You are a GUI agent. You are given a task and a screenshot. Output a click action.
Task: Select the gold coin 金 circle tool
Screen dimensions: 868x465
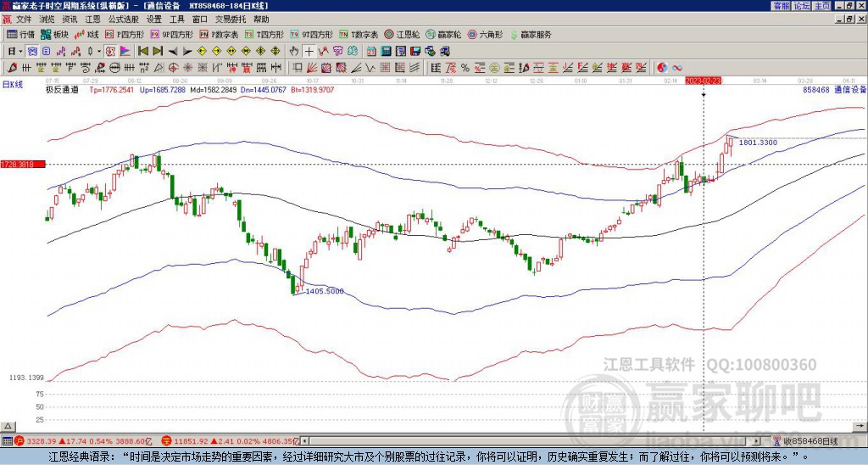click(x=494, y=68)
